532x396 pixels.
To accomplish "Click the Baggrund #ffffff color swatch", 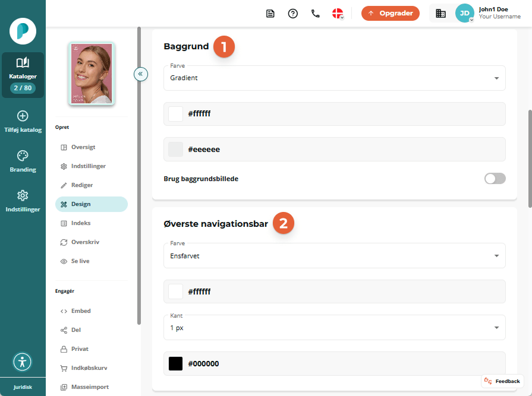I will click(x=176, y=114).
